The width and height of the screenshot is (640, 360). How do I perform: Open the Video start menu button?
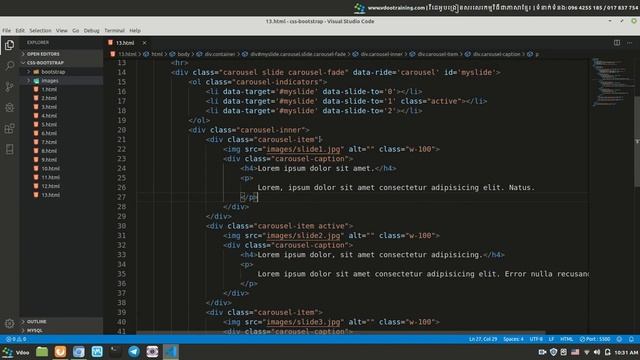click(x=16, y=352)
